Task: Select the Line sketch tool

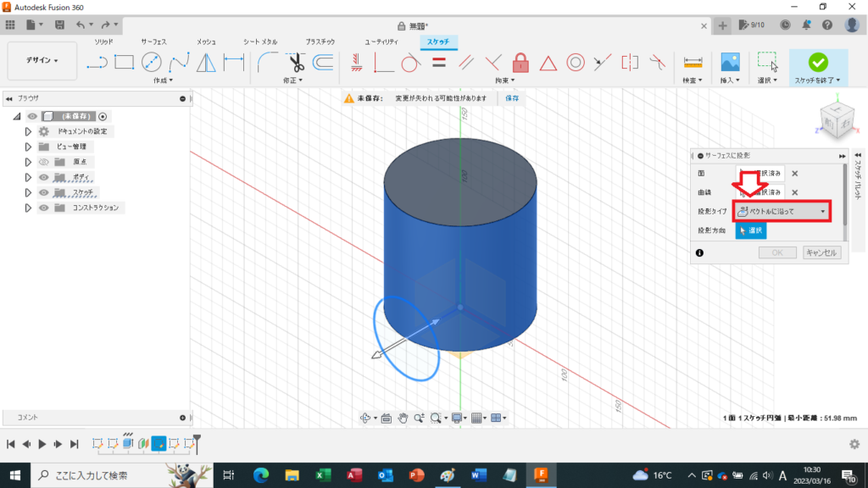Action: [97, 63]
